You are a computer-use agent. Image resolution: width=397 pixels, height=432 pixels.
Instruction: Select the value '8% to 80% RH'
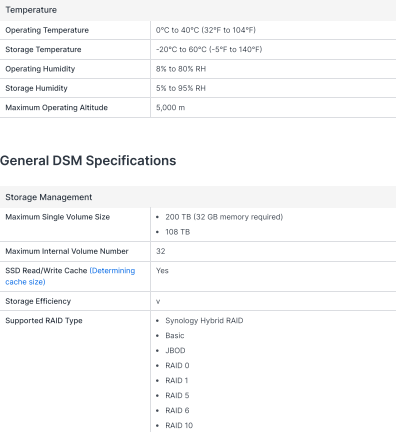(181, 69)
